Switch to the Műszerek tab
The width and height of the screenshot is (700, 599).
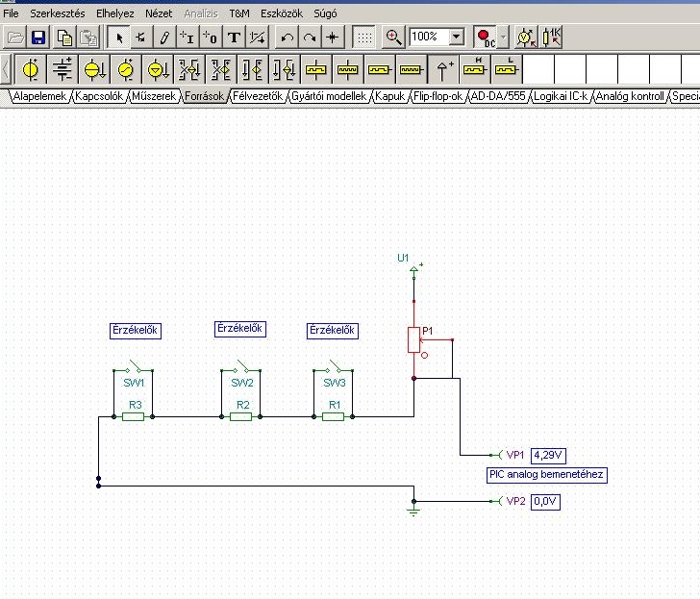click(154, 96)
